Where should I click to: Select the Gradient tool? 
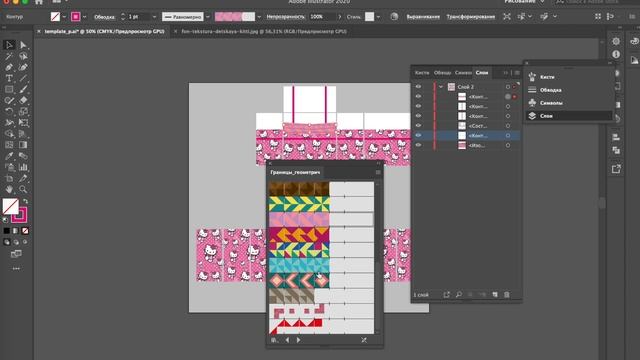[x=23, y=144]
